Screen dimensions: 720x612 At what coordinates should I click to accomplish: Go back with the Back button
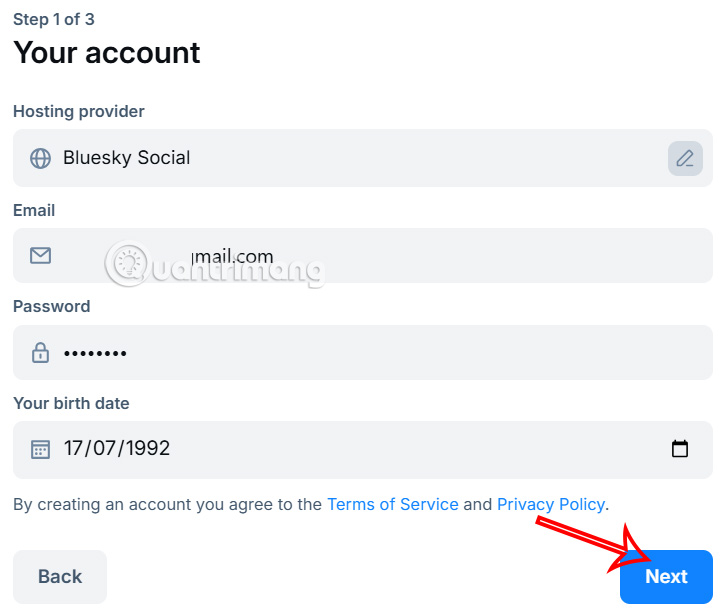coord(60,576)
